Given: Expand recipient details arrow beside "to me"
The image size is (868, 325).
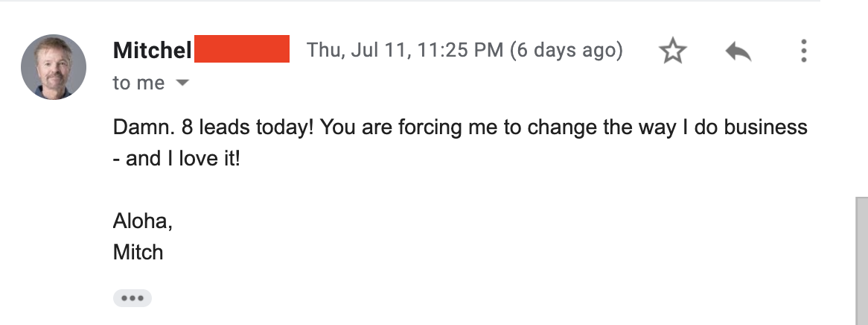Looking at the screenshot, I should coord(182,83).
